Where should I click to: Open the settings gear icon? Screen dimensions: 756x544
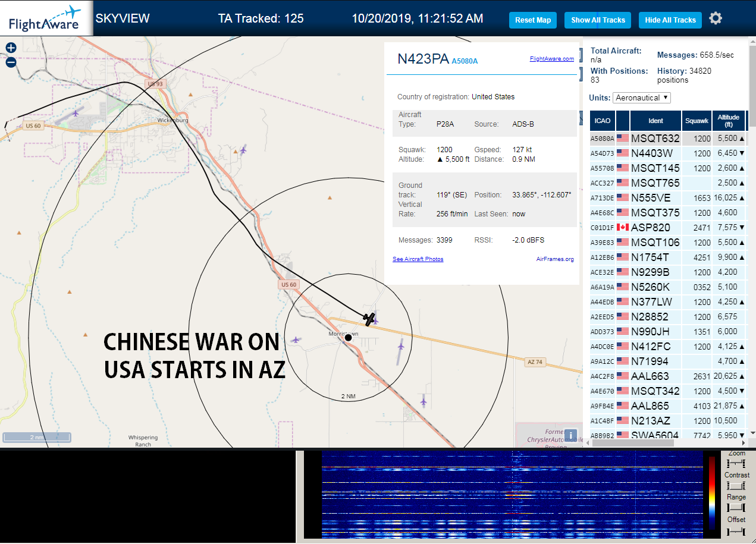click(x=716, y=18)
